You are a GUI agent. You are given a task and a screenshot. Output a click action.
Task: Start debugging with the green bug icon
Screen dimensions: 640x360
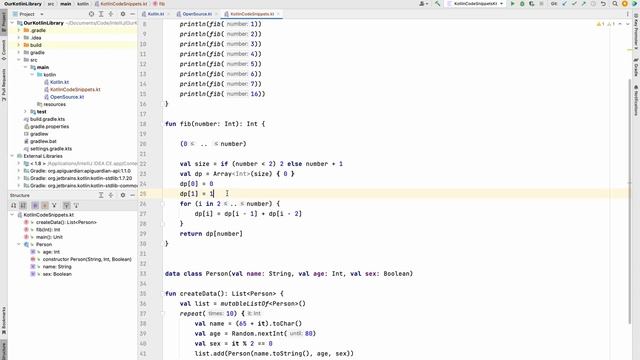tap(522, 4)
